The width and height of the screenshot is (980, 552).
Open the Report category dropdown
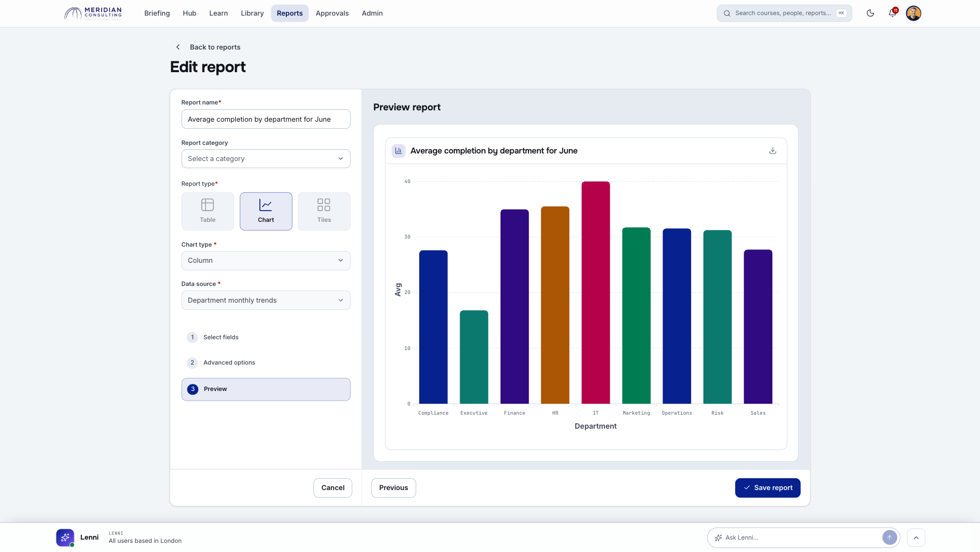266,159
